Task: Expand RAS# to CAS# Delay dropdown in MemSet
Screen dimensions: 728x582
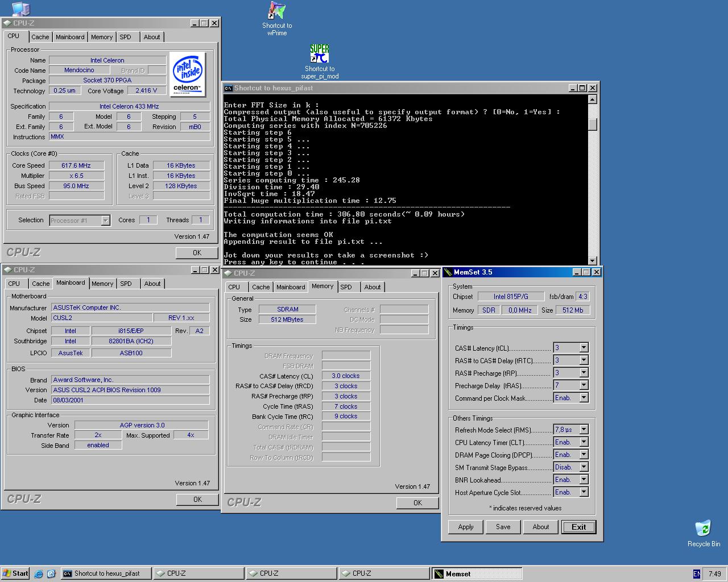Action: pyautogui.click(x=584, y=360)
